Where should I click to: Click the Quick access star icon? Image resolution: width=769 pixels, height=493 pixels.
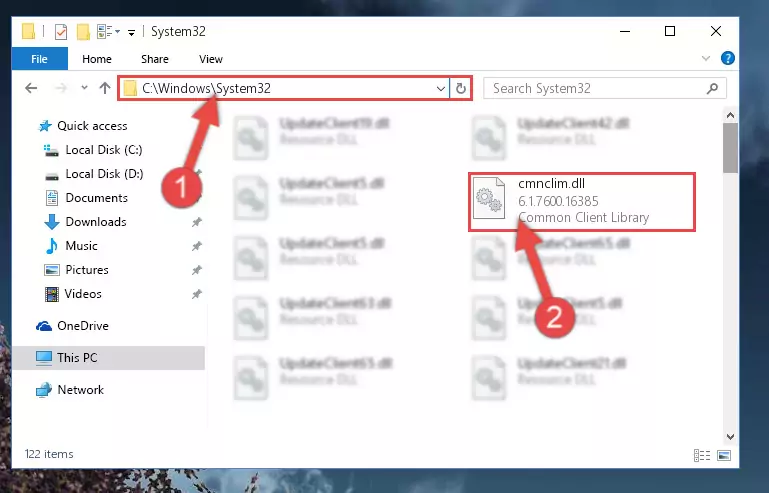point(45,126)
